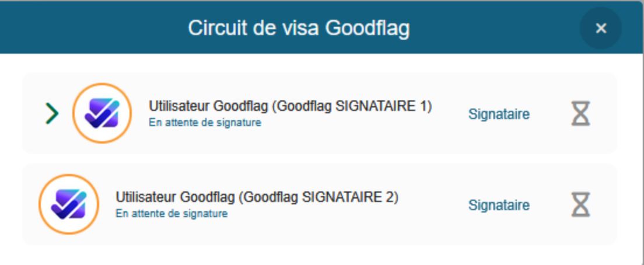Image resolution: width=644 pixels, height=265 pixels.
Task: Click the Goodflag avatar icon for SIGNATAIRE 1
Action: pyautogui.click(x=102, y=113)
